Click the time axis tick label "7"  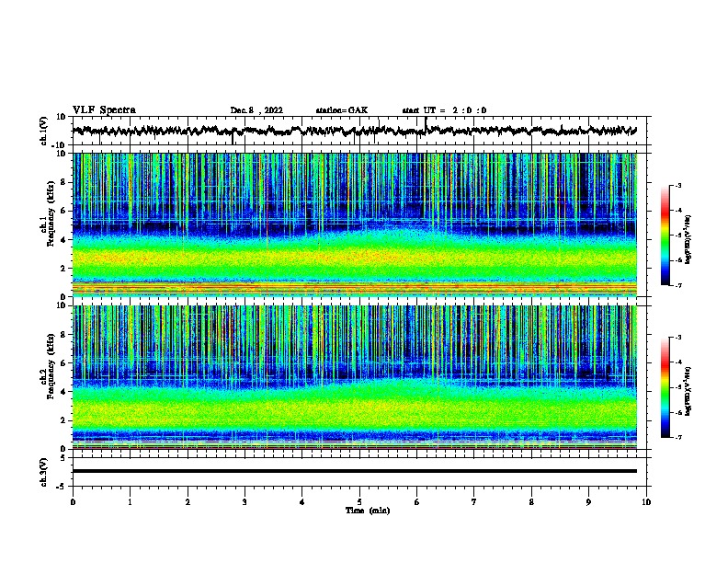click(x=474, y=502)
